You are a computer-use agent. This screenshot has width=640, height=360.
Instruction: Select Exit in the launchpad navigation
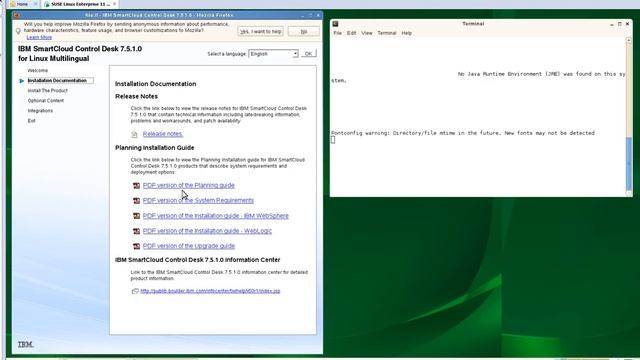(x=31, y=121)
